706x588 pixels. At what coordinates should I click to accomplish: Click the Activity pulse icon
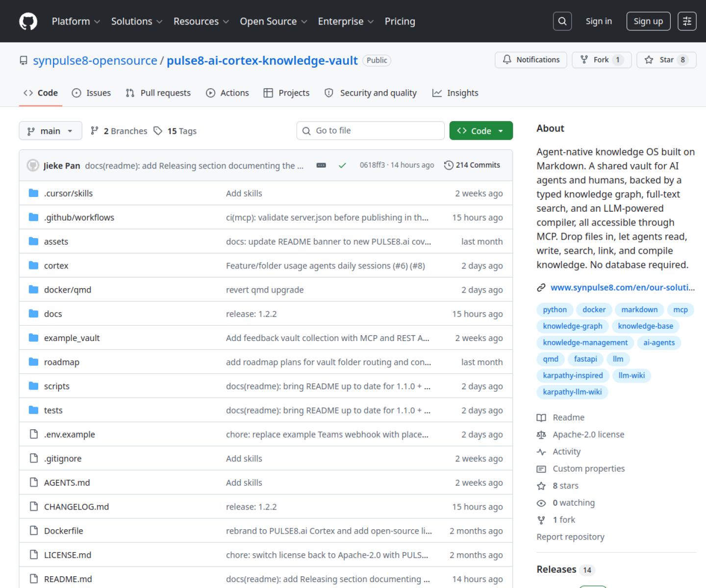click(x=541, y=452)
